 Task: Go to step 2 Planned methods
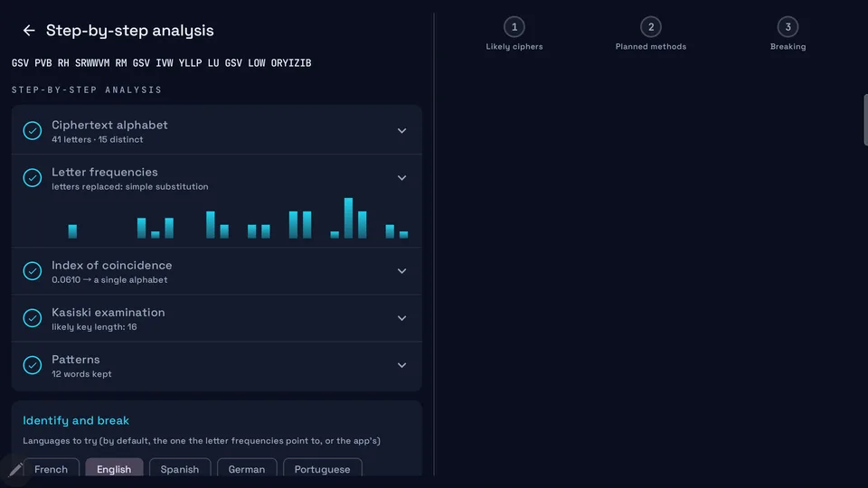[651, 33]
